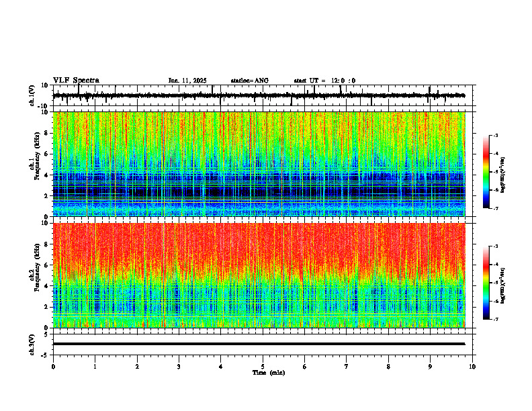Click '-7' on the ch.1 color scale
Image resolution: width=532 pixels, height=411 pixels.
[496, 209]
